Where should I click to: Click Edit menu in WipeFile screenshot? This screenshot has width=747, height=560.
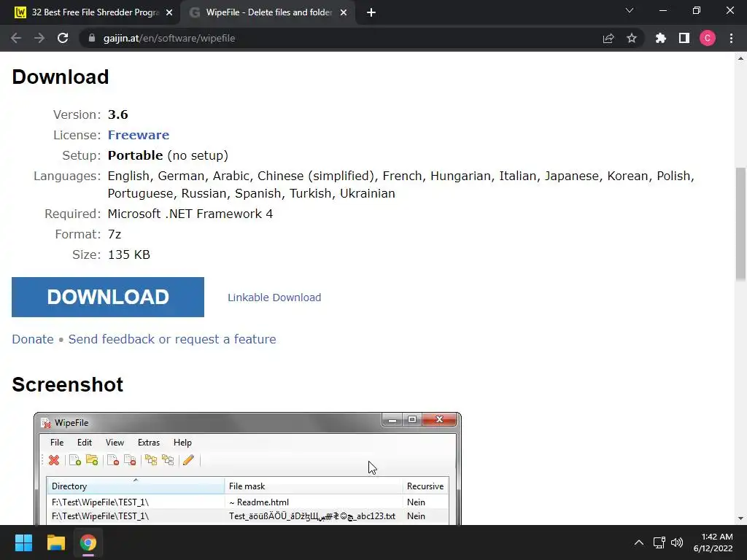click(x=85, y=443)
